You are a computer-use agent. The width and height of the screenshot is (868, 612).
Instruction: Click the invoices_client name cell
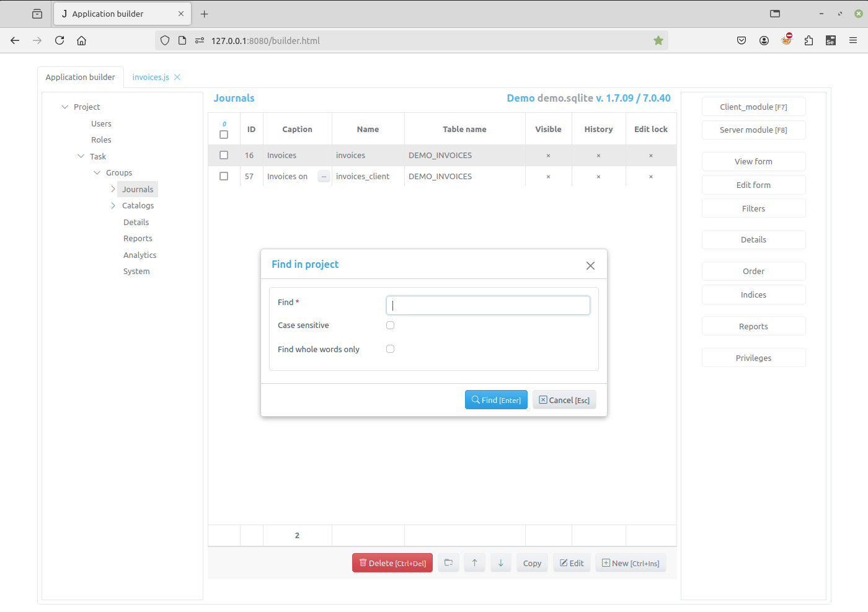pyautogui.click(x=368, y=176)
